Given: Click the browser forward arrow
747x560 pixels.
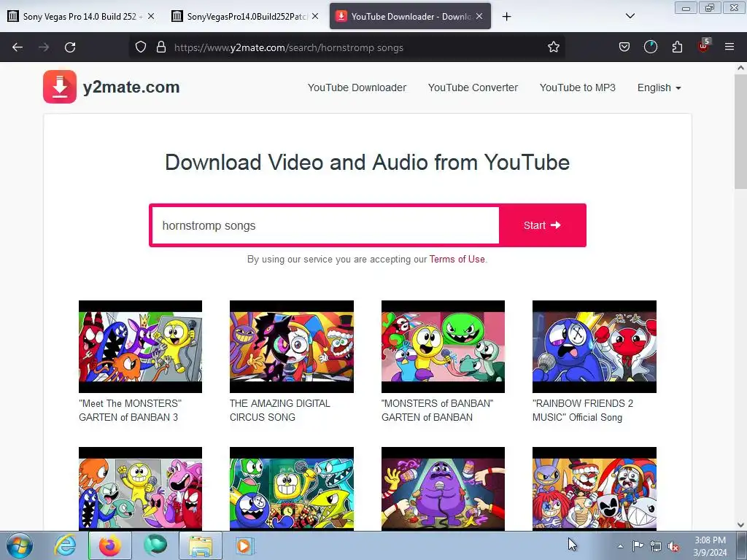Looking at the screenshot, I should coord(44,47).
